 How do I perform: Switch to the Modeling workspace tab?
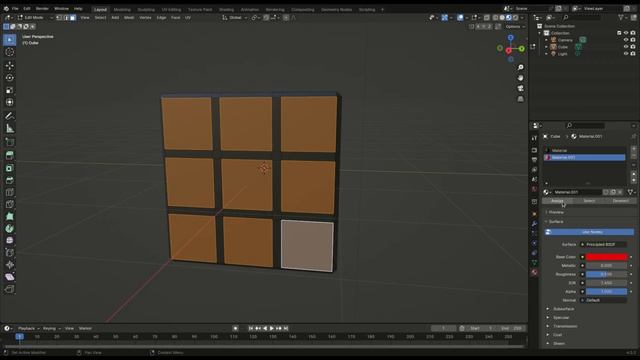122,9
